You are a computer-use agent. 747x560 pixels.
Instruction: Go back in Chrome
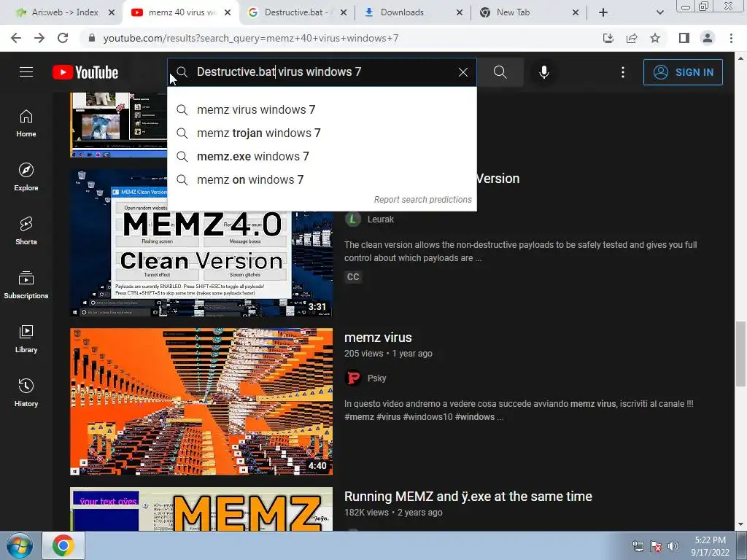click(16, 38)
